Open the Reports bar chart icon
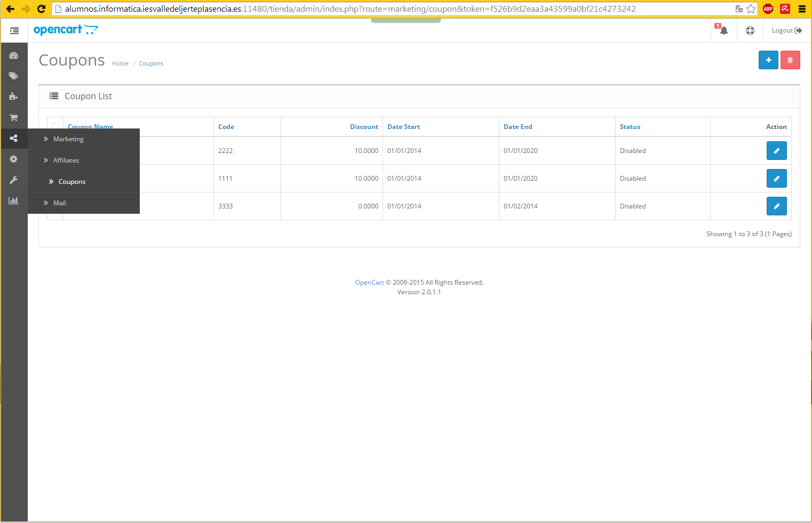The height and width of the screenshot is (523, 812). click(14, 200)
